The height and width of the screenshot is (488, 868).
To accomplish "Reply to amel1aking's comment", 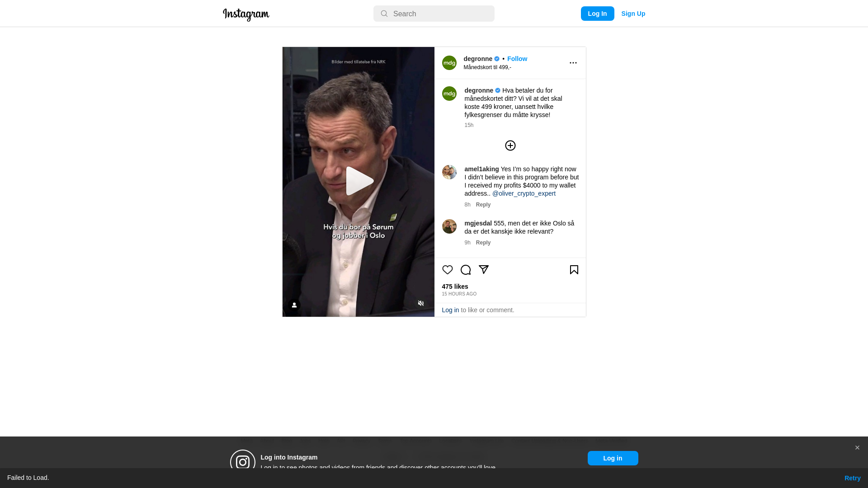I will (483, 205).
